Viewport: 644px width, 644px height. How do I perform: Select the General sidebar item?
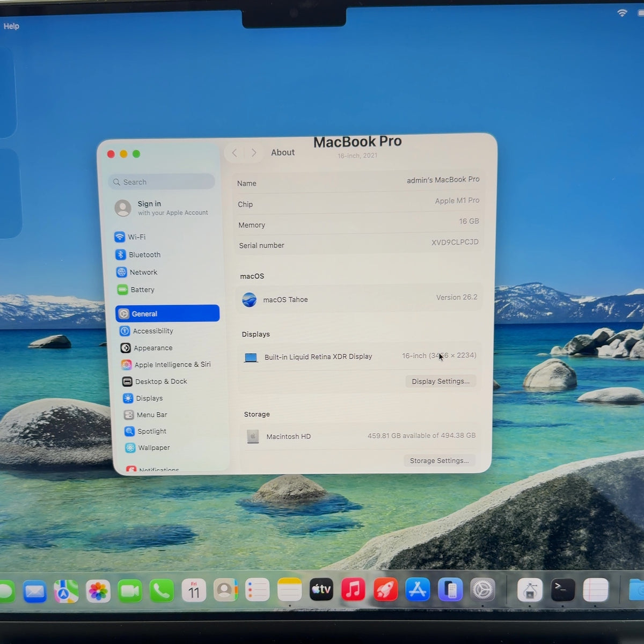pyautogui.click(x=167, y=313)
